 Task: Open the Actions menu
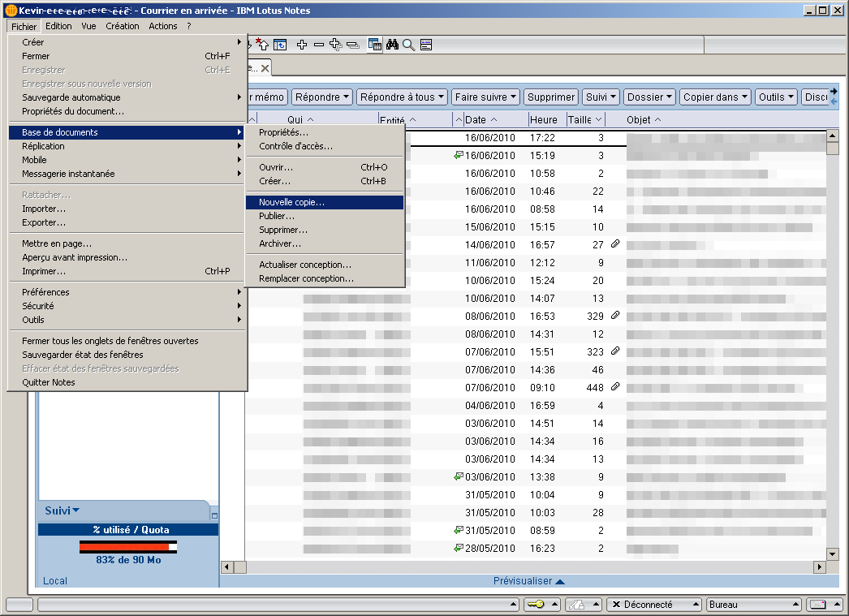[x=163, y=26]
